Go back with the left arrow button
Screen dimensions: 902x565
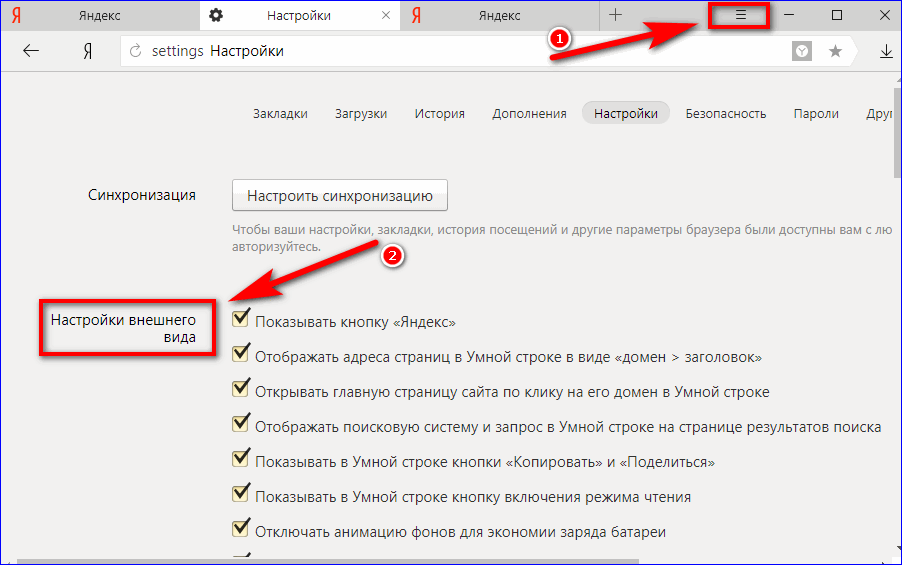tap(30, 51)
